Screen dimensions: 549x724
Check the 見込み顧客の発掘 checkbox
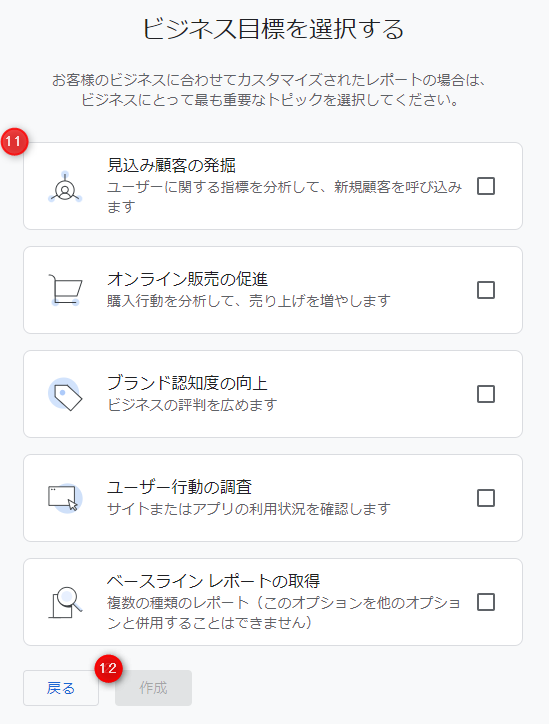(486, 186)
